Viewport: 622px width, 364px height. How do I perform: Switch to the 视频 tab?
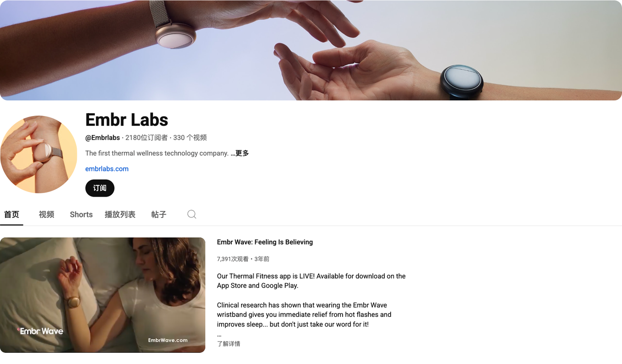point(47,215)
